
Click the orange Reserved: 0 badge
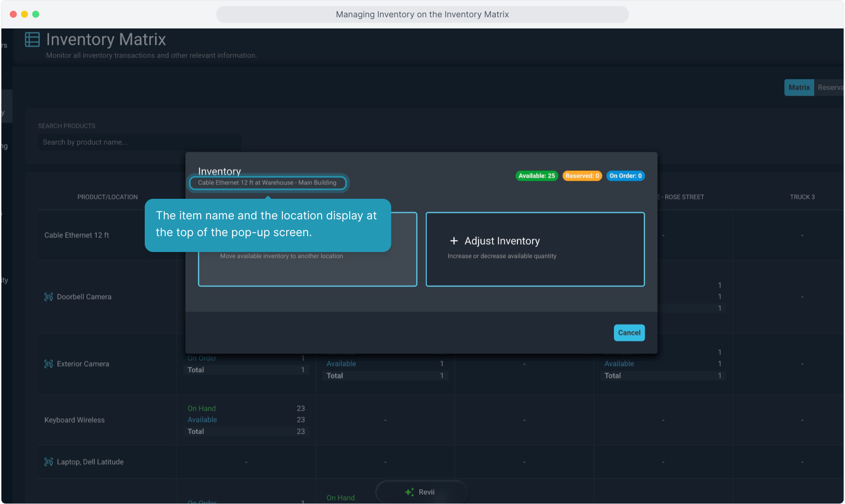pyautogui.click(x=582, y=176)
